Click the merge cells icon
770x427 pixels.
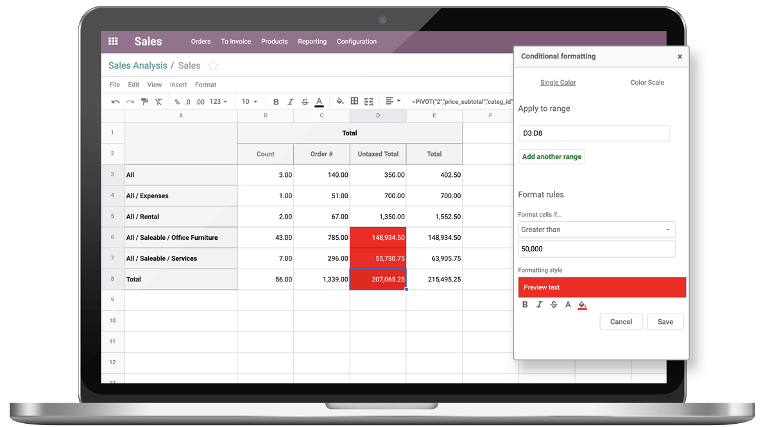click(x=370, y=101)
